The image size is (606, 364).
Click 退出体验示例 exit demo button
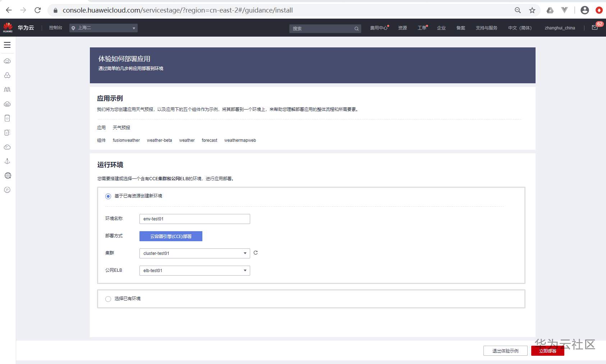pyautogui.click(x=505, y=351)
